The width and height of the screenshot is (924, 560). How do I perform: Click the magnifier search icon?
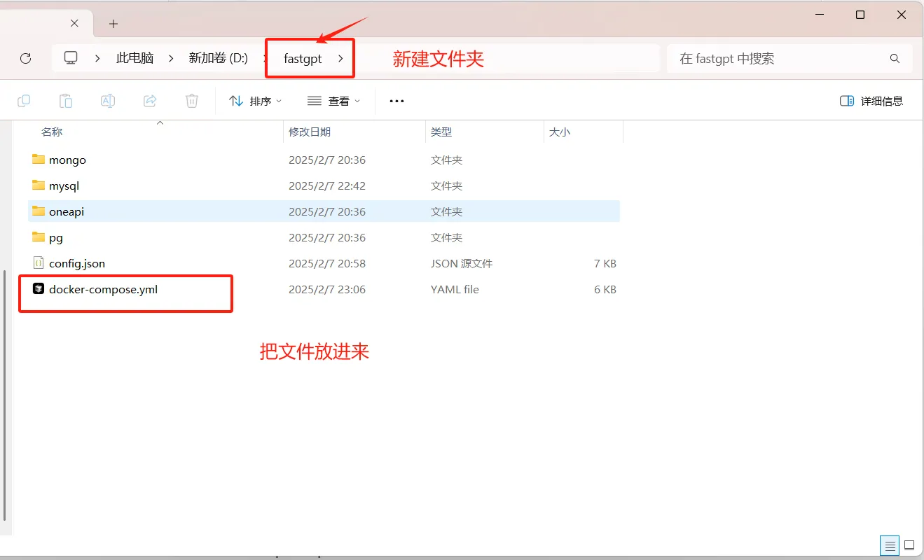pyautogui.click(x=895, y=59)
